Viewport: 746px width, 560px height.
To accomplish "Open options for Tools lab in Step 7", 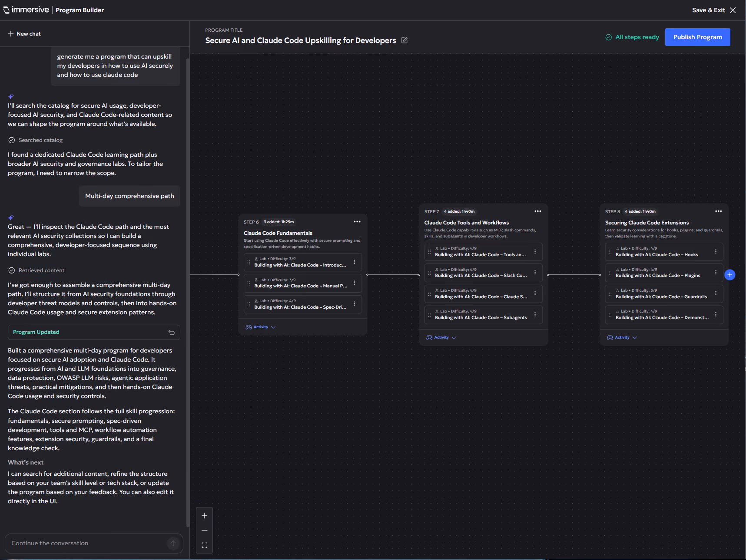I will coord(535,252).
